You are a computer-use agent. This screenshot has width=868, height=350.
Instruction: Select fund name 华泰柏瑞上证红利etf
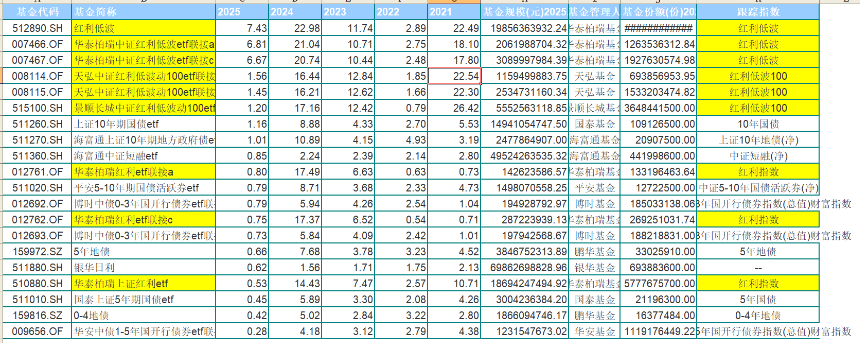144,284
